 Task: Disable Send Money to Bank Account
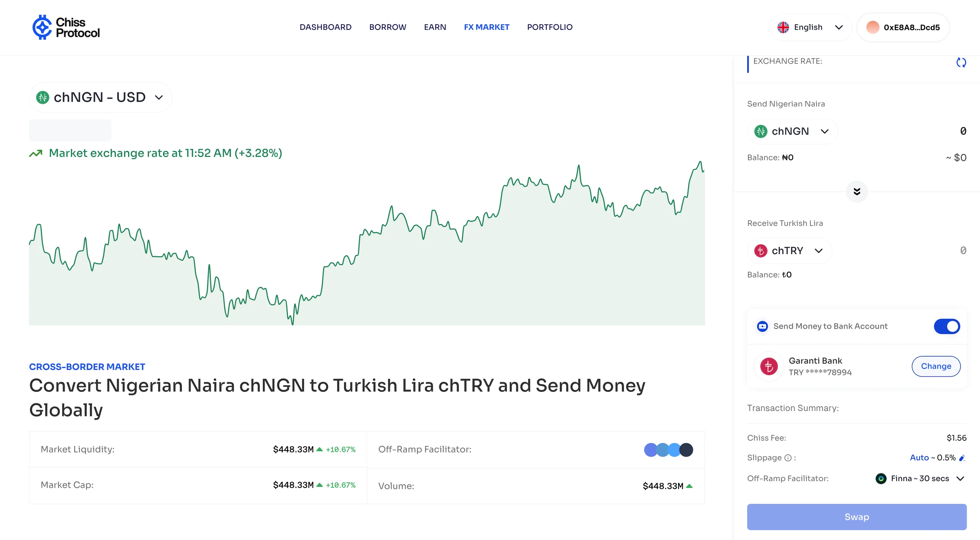point(947,326)
